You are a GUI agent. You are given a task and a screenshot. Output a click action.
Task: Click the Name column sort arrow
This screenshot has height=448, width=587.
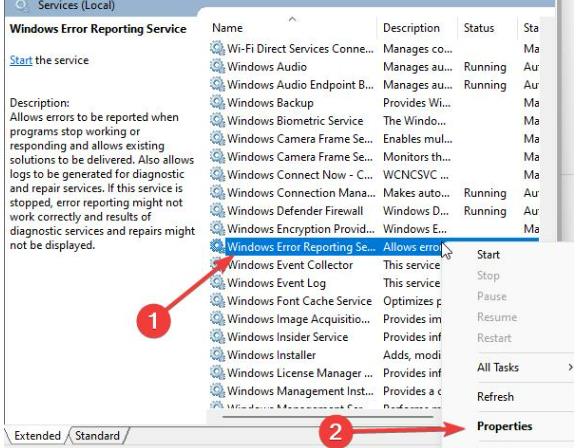click(292, 19)
